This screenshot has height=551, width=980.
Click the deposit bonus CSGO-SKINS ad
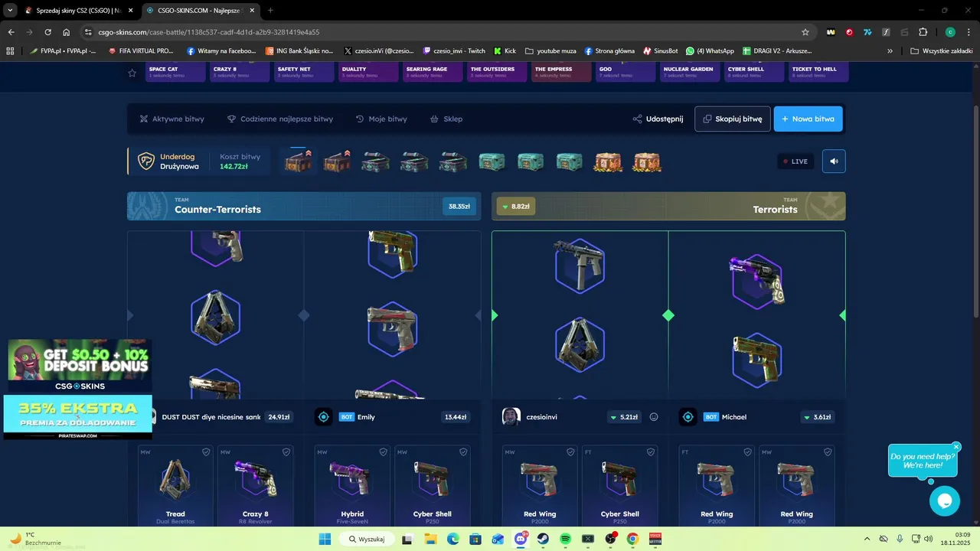point(79,366)
